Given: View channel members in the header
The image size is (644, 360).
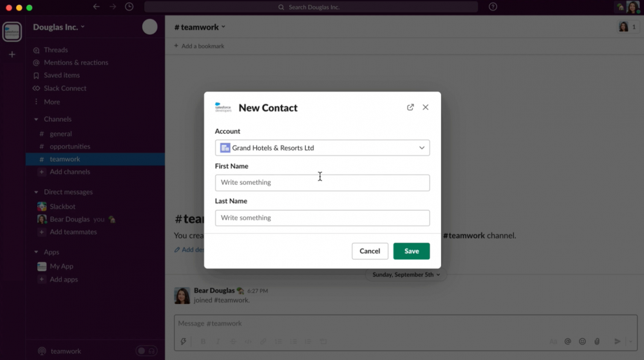Looking at the screenshot, I should click(x=628, y=27).
